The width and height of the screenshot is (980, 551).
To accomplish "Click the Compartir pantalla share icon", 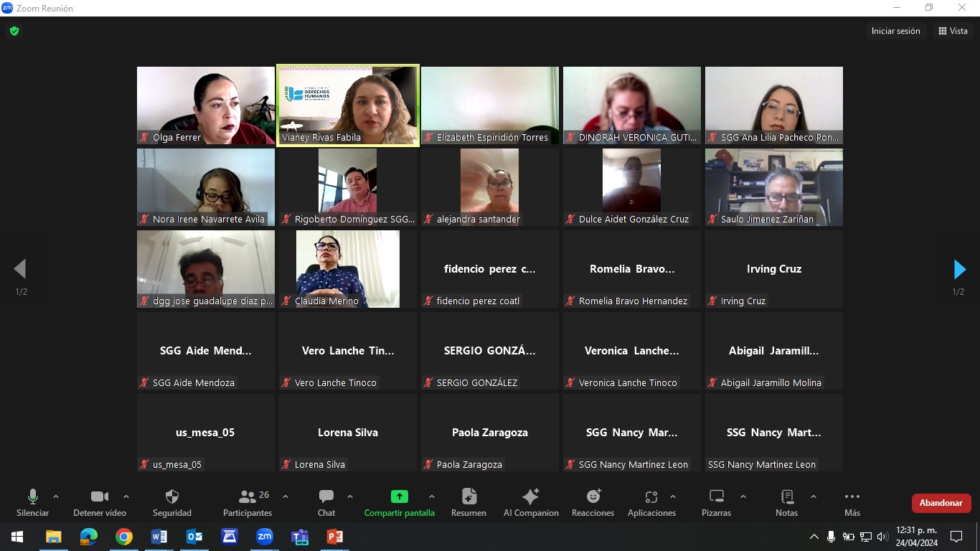I will pyautogui.click(x=399, y=496).
